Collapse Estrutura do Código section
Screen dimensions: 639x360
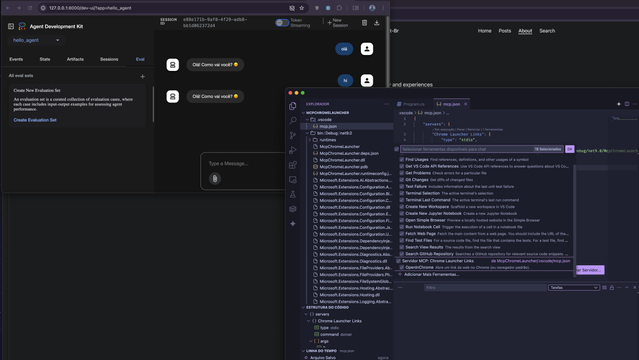(303, 307)
